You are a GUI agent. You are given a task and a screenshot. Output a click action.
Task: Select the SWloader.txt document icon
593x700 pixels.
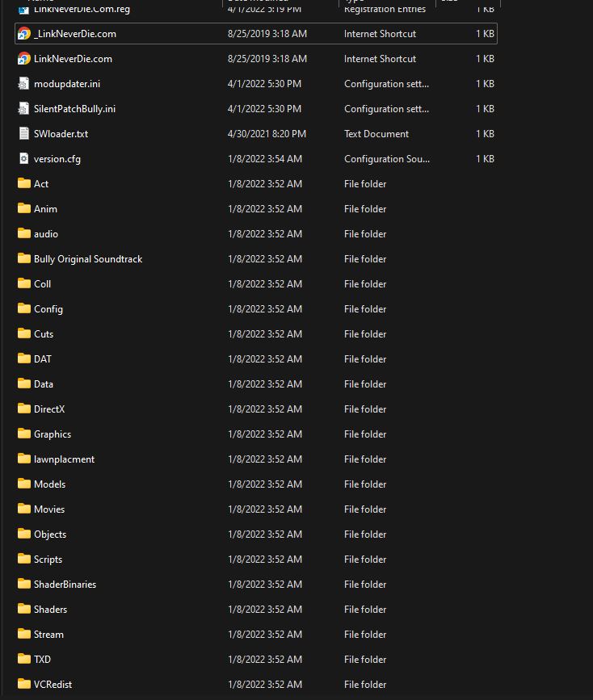24,134
